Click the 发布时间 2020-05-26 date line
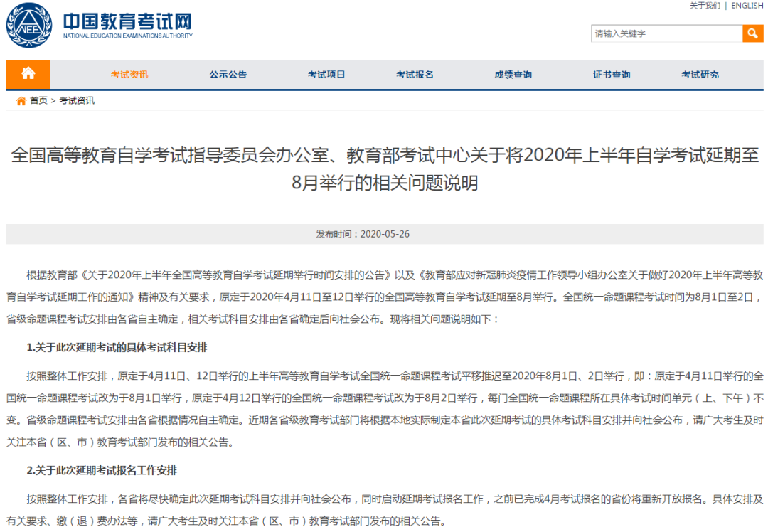The image size is (768, 532). point(363,234)
